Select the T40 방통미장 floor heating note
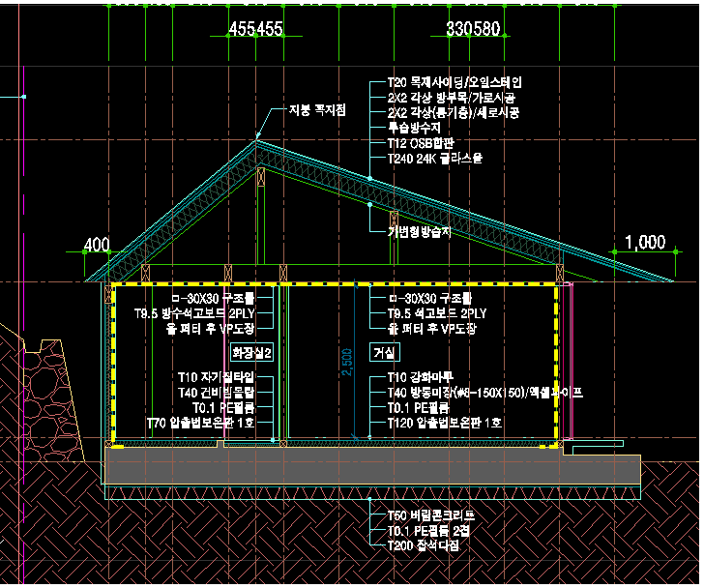 click(484, 393)
